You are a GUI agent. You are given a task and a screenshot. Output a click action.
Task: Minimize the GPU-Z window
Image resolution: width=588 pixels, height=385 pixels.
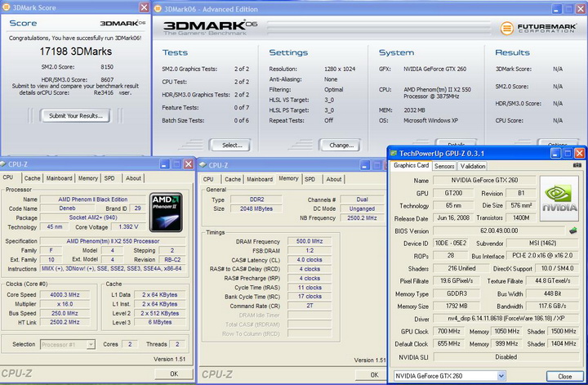[555, 153]
